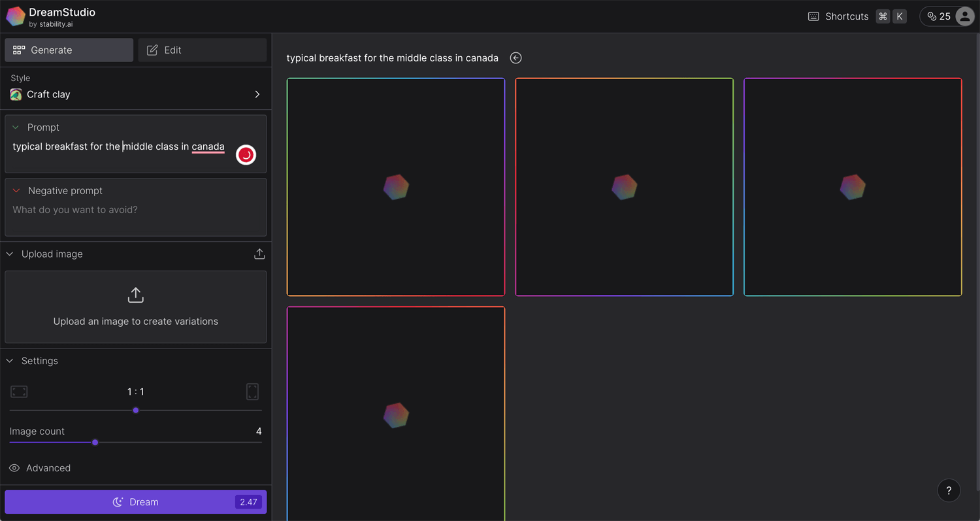Click the 1 : 1 aspect ratio value
The image size is (980, 521).
(x=136, y=392)
